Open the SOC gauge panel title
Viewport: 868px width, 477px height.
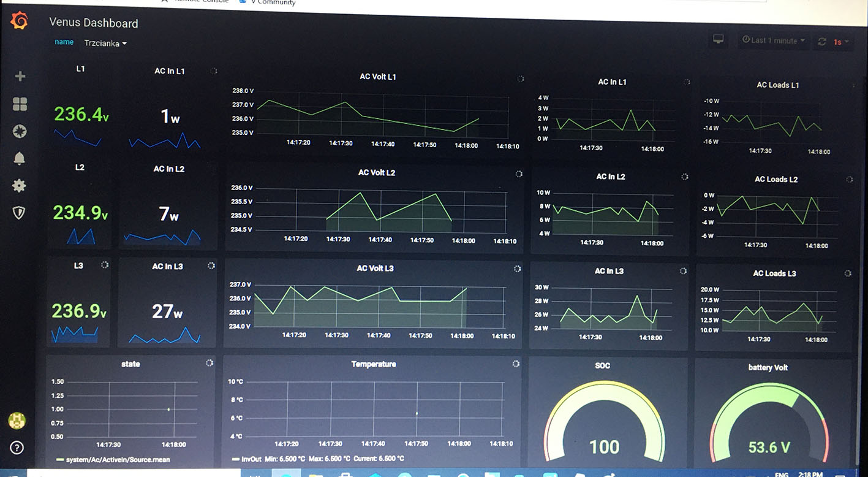(603, 365)
